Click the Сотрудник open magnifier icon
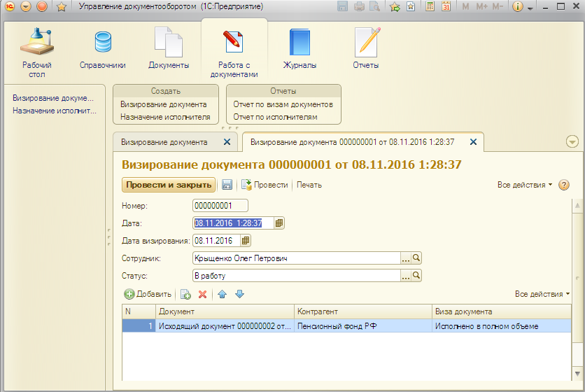The height and width of the screenshot is (392, 585). (416, 258)
